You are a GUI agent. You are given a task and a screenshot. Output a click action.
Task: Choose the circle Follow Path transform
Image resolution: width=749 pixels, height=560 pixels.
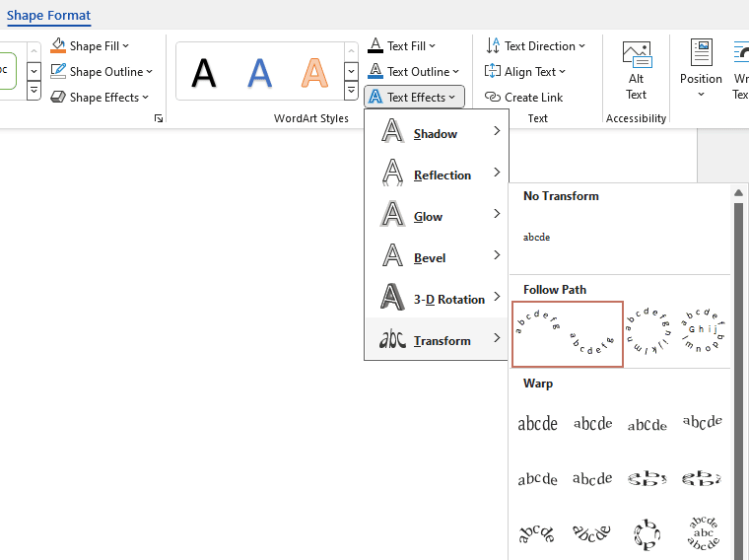pos(649,334)
